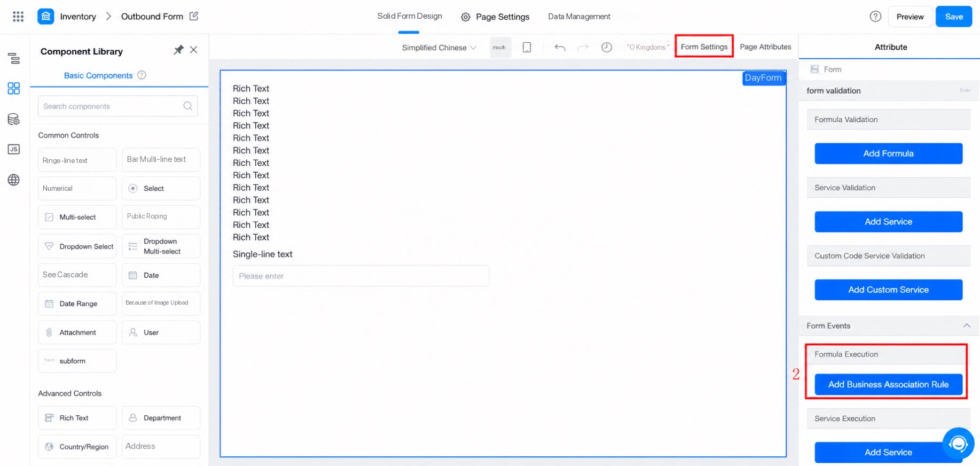
Task: Switch to Data Management tab
Action: [579, 17]
